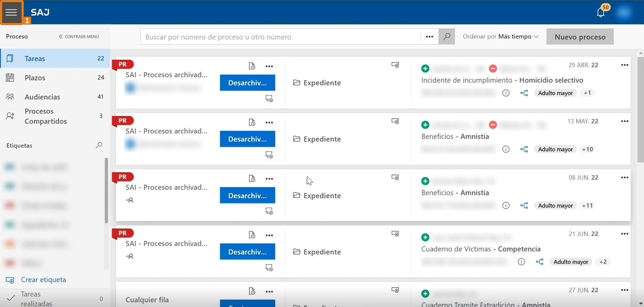Click the process number search field
This screenshot has height=307, width=644.
tap(280, 37)
